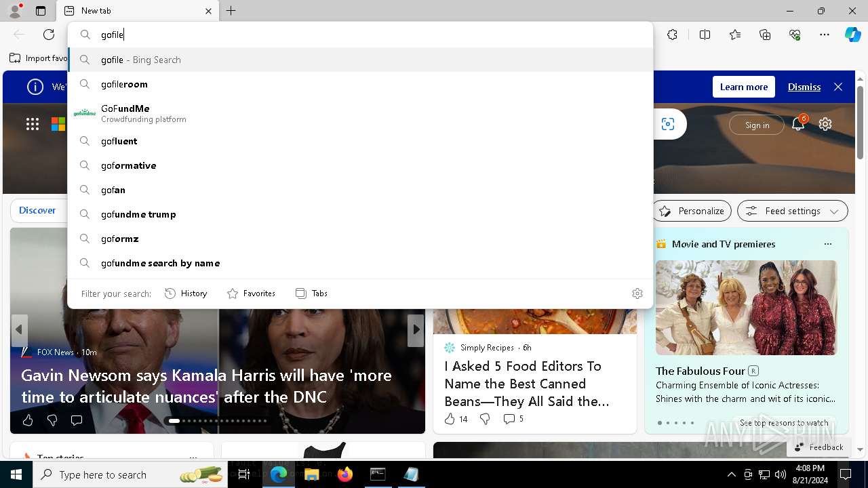The width and height of the screenshot is (868, 488).
Task: Select the 'gofileroom' suggestion
Action: coord(360,84)
